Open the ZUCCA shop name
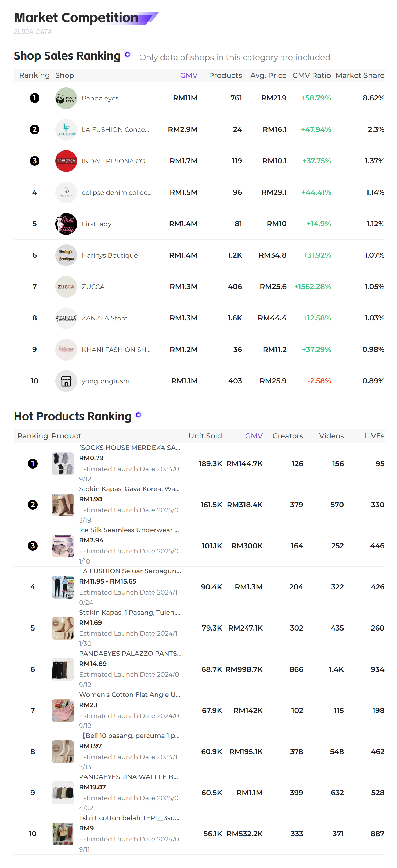 (93, 287)
